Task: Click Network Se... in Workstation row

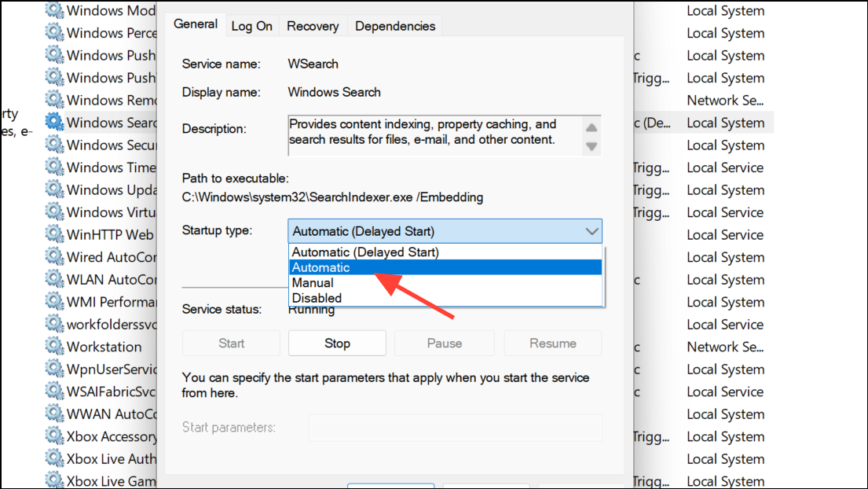Action: (725, 347)
